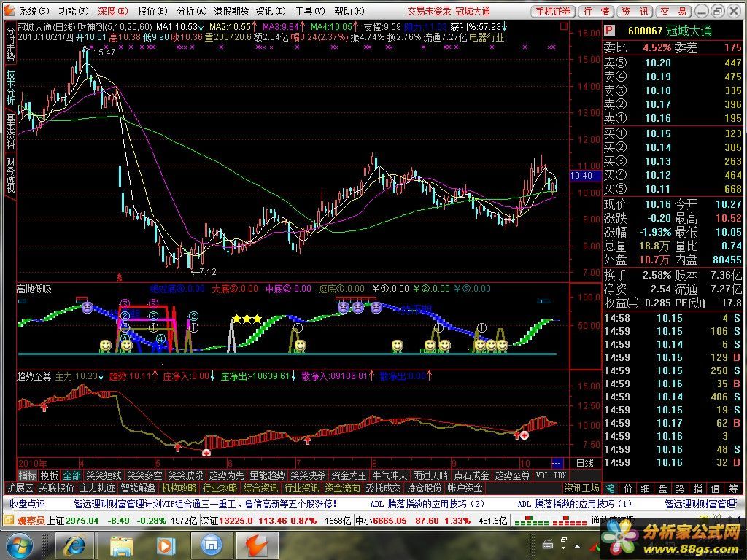Select the 细 tab in quote panel
This screenshot has height=560, width=747.
tap(645, 488)
